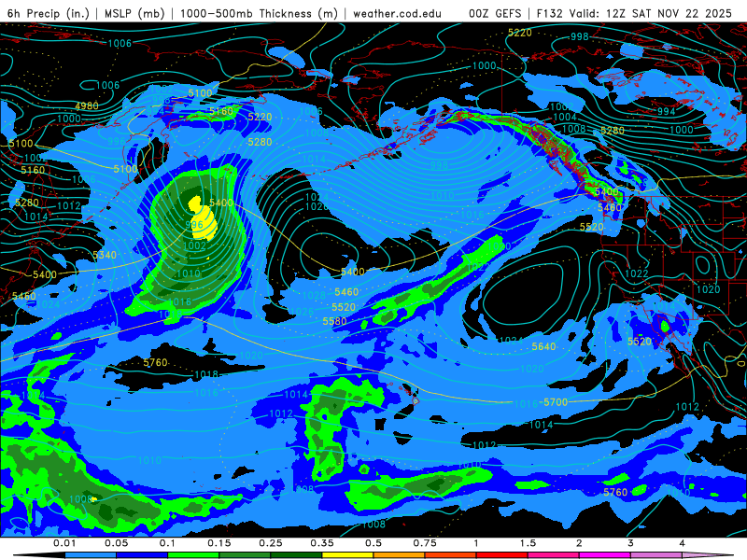Click the 0.05 legend value
Image resolution: width=747 pixels, height=560 pixels.
116,543
